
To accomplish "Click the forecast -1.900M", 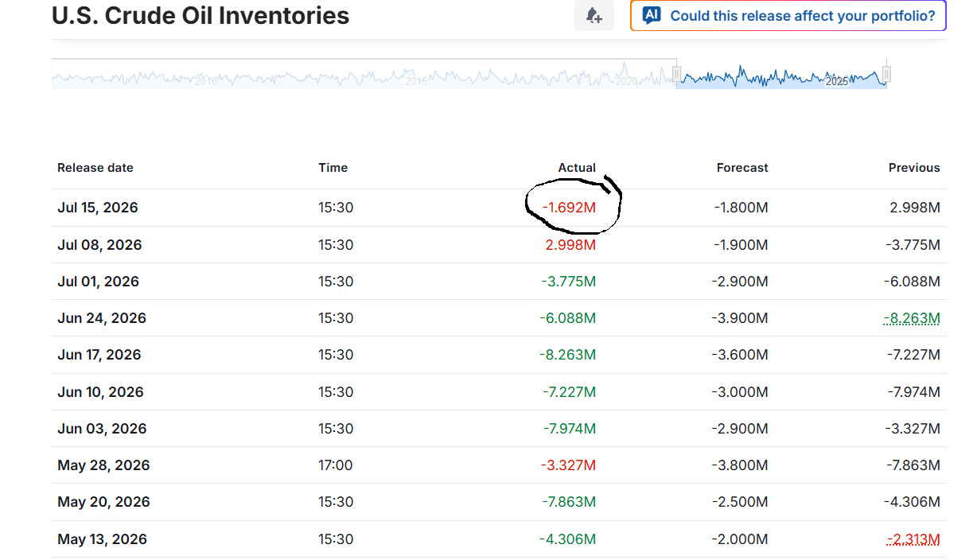I will pyautogui.click(x=741, y=245).
